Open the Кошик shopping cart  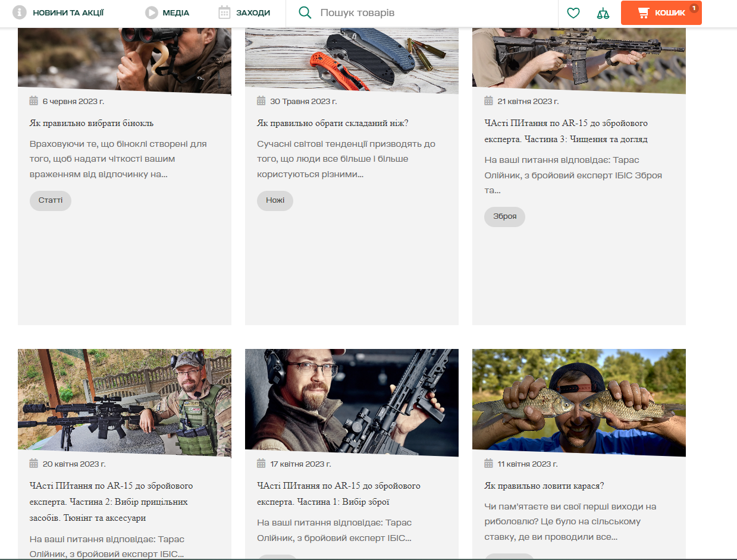click(661, 13)
